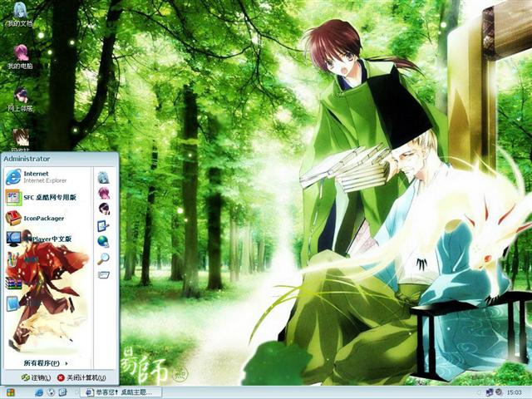The height and width of the screenshot is (399, 532).
Task: Click the WinRAR books icon in Start menu
Action: [13, 283]
